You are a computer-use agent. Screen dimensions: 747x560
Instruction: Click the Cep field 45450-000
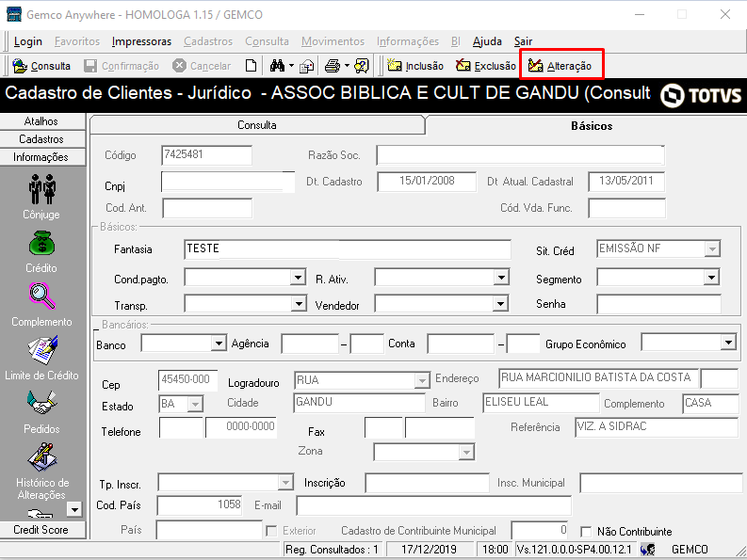[187, 381]
